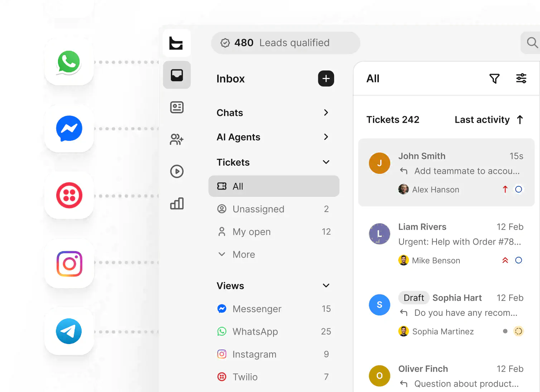The image size is (540, 392).
Task: Click the reply arrow on John Smith ticket
Action: pyautogui.click(x=404, y=171)
